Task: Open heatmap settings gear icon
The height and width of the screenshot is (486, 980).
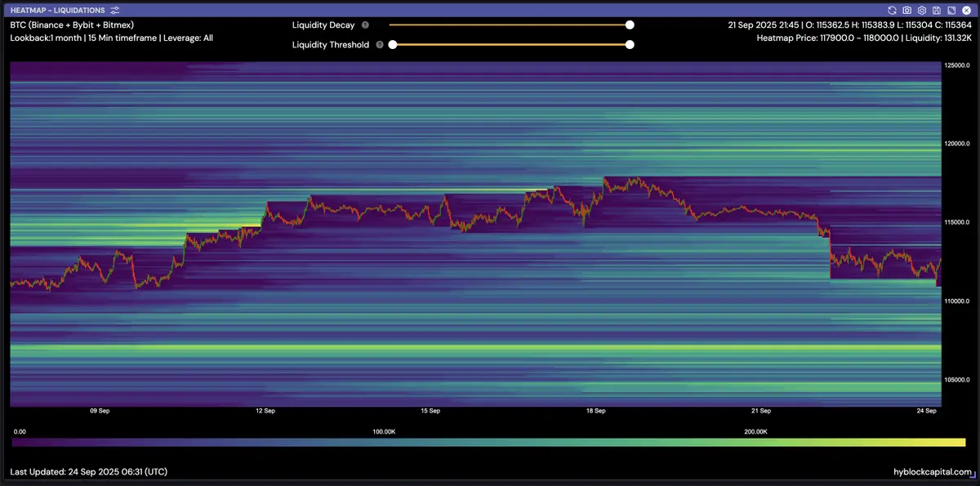Action: pos(922,10)
